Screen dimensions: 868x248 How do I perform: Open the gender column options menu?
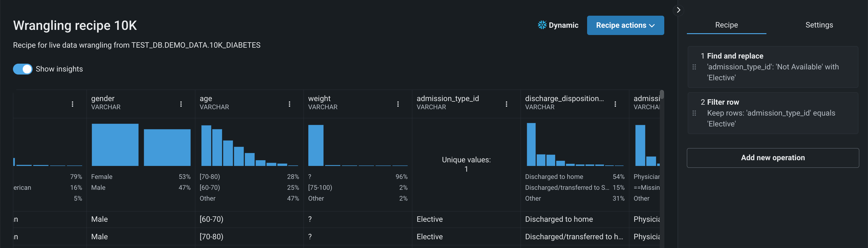(181, 104)
